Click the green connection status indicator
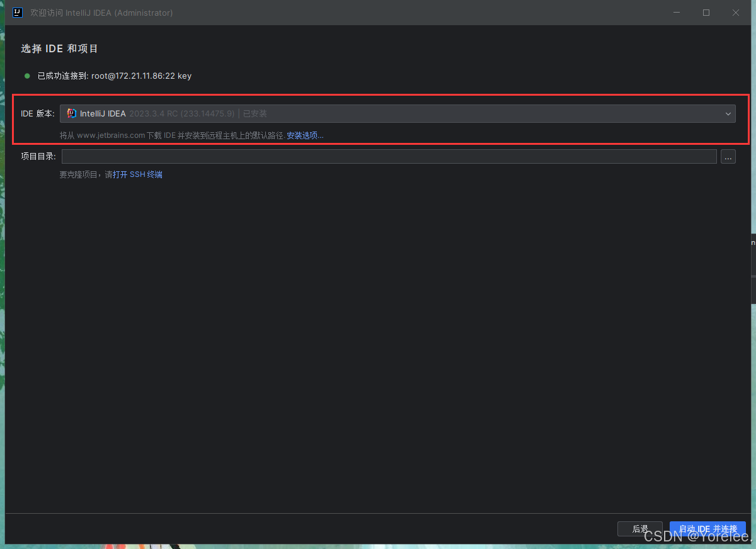Viewport: 756px width, 549px height. pyautogui.click(x=26, y=75)
